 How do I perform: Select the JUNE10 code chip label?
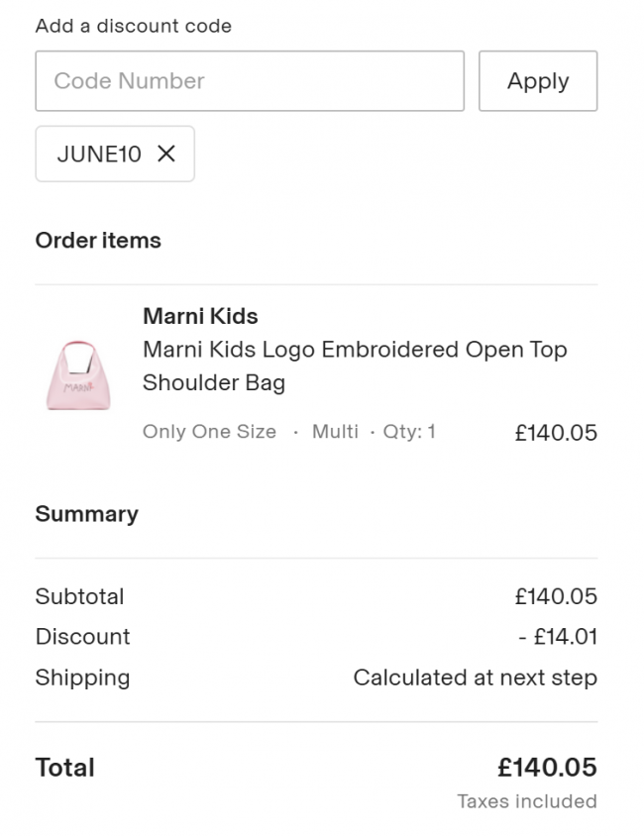pyautogui.click(x=99, y=155)
